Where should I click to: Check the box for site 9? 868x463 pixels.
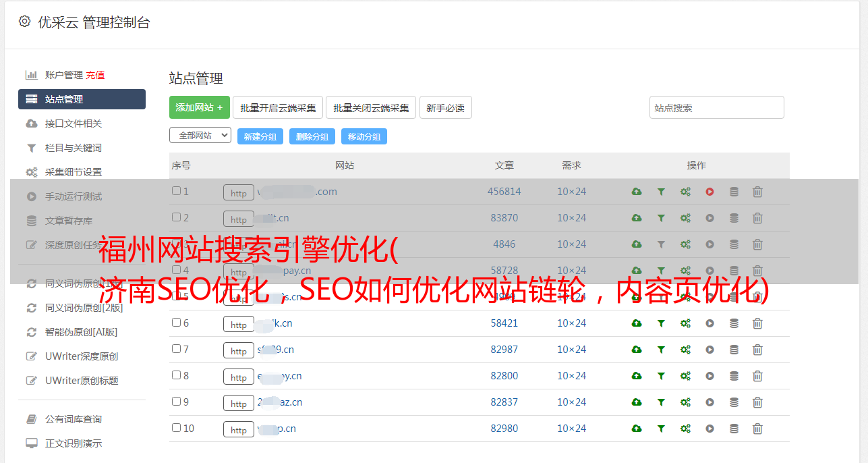click(x=176, y=402)
